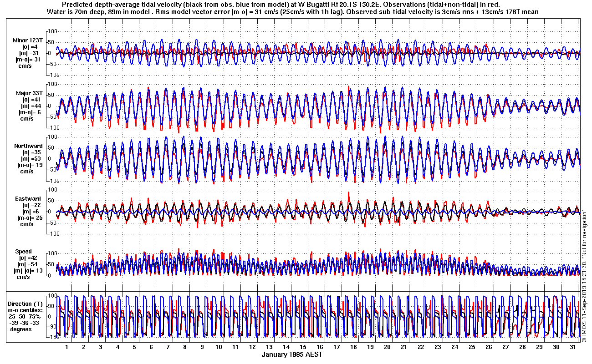Click the 'degrees' unit label in the Direction panel

(x=21, y=329)
